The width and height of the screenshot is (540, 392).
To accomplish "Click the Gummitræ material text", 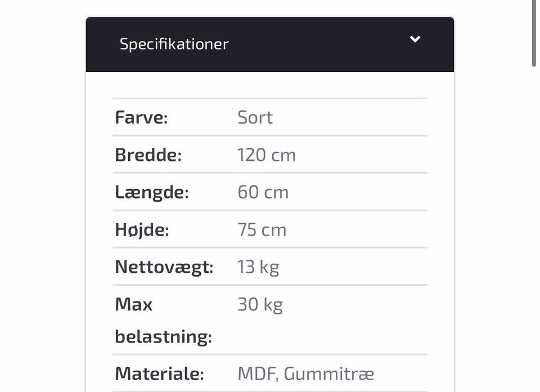I will (x=329, y=374).
